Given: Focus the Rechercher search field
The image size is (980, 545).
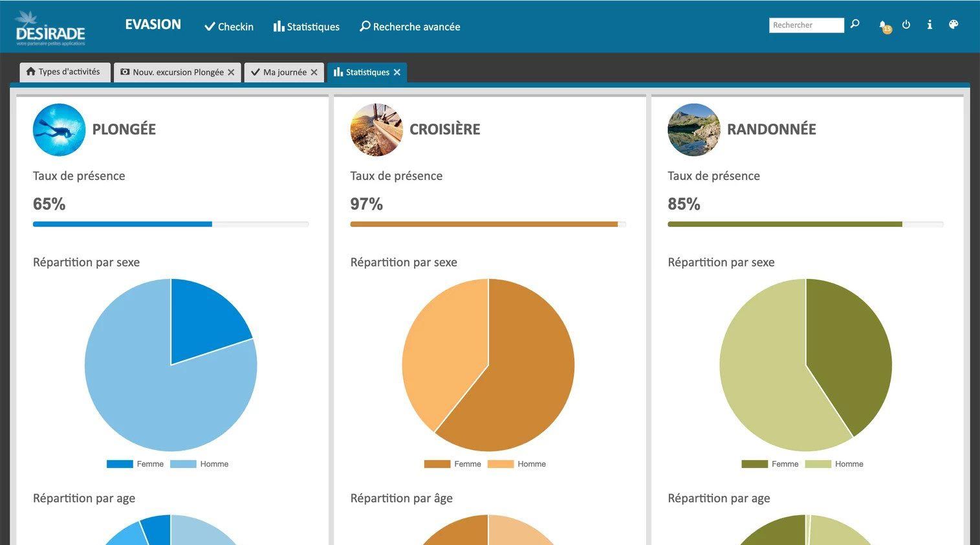Looking at the screenshot, I should pos(806,25).
